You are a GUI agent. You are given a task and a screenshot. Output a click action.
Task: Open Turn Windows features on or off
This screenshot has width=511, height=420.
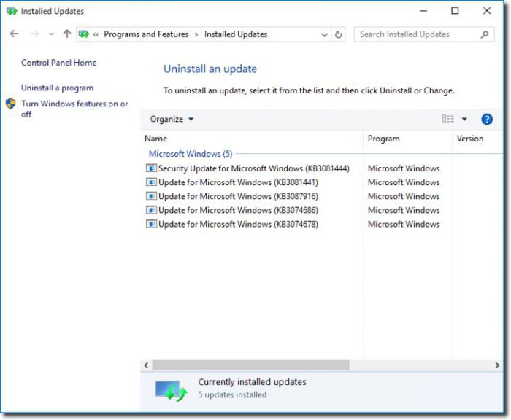74,109
